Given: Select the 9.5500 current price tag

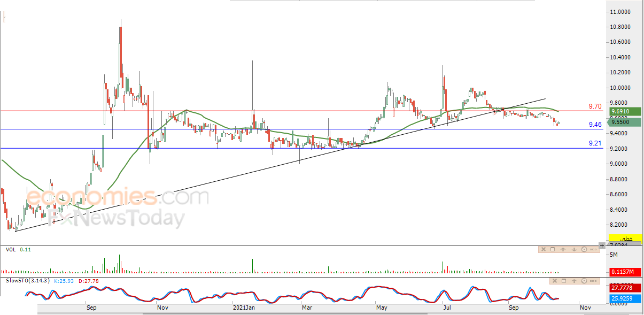Looking at the screenshot, I should coord(625,122).
